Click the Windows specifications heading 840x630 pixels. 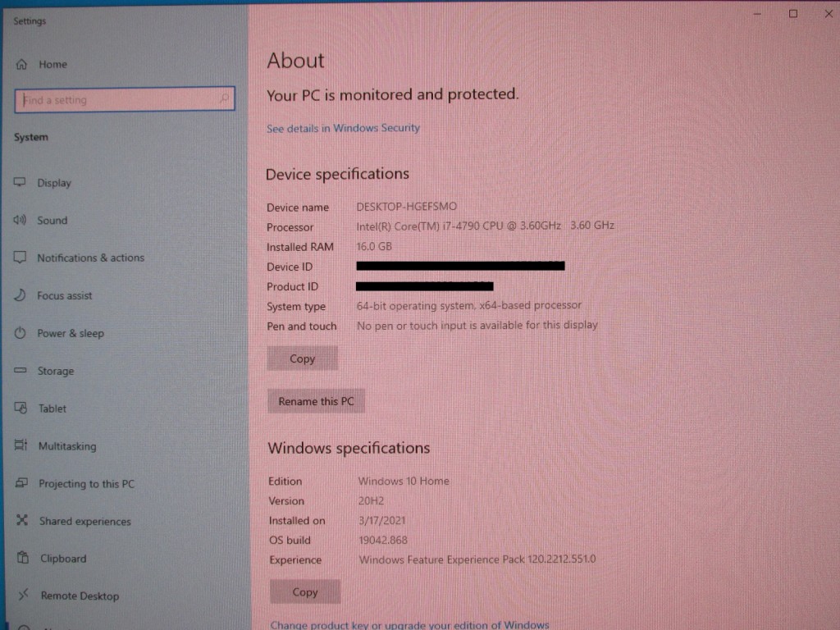click(349, 448)
